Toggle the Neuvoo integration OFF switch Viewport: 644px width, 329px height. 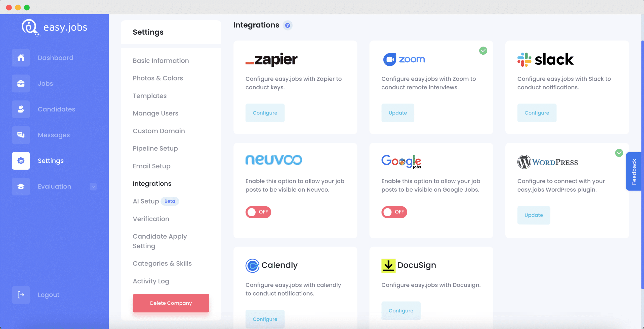(257, 211)
